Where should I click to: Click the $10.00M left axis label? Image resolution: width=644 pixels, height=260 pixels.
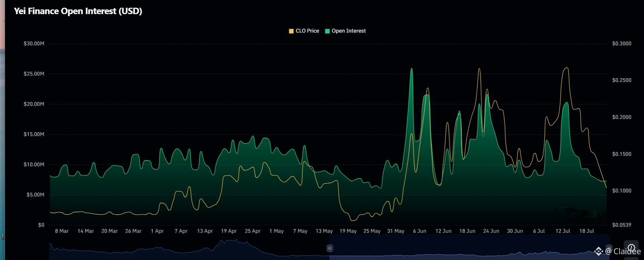[x=34, y=165]
